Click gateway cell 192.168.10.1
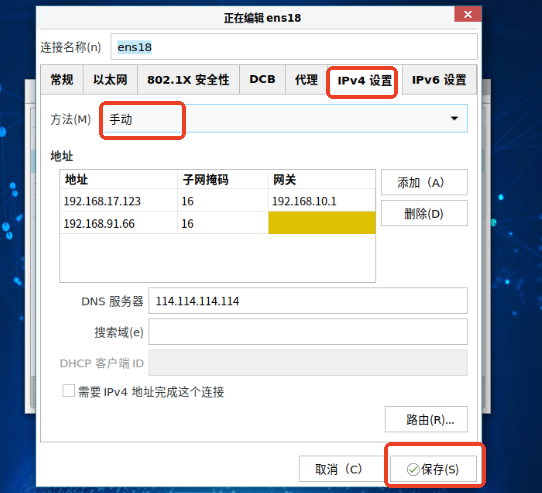Screen dimensions: 542x493 tap(322, 201)
